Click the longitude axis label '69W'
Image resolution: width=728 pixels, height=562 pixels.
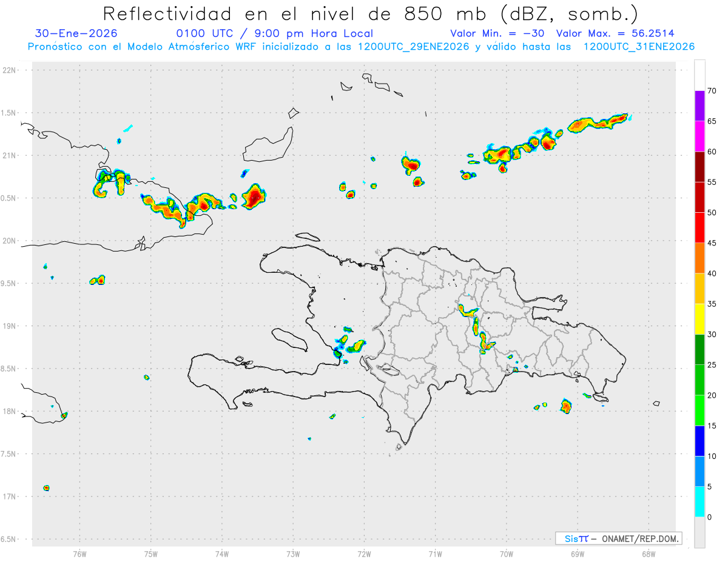pos(578,554)
